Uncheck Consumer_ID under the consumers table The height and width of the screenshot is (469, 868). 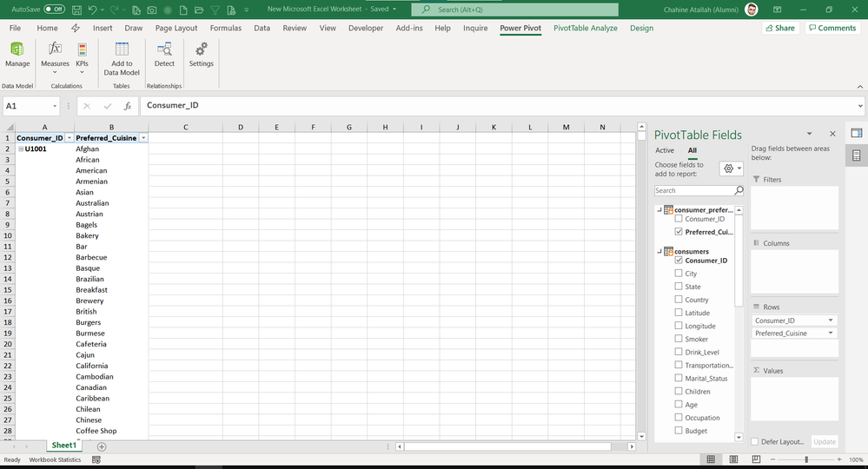[679, 260]
